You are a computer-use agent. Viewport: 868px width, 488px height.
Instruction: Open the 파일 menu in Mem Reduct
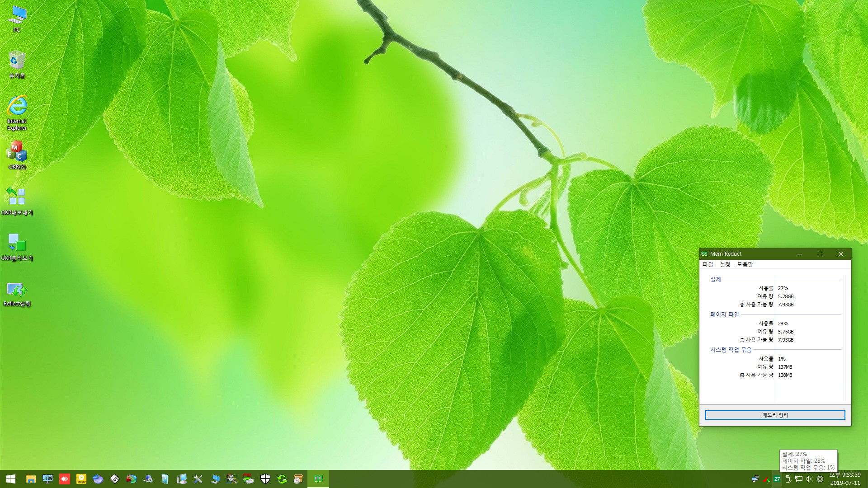pyautogui.click(x=708, y=264)
